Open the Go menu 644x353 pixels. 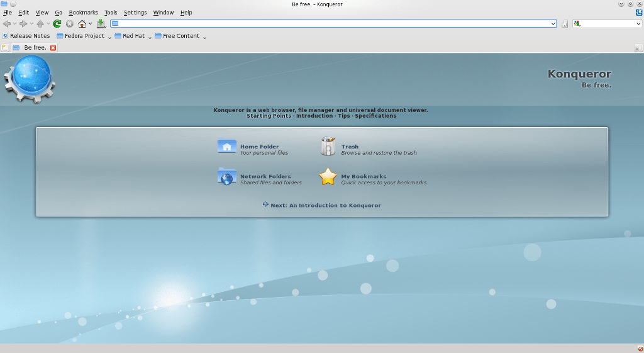pyautogui.click(x=58, y=13)
